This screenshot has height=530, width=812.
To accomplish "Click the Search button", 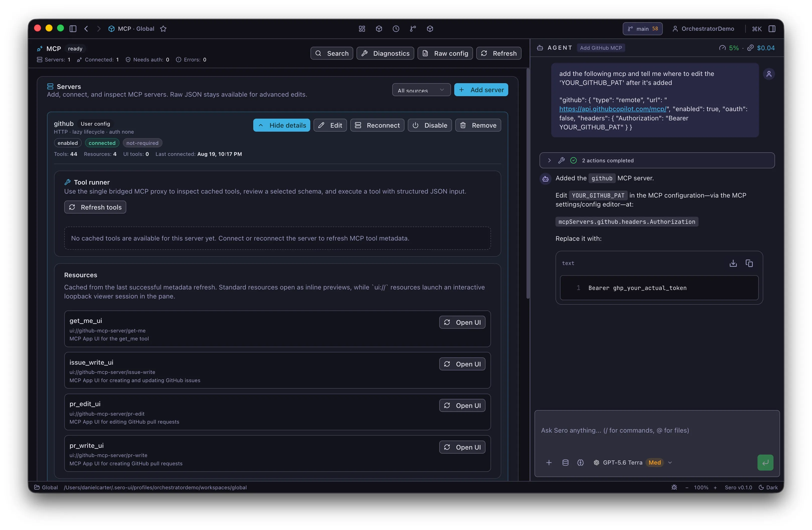I will (331, 53).
